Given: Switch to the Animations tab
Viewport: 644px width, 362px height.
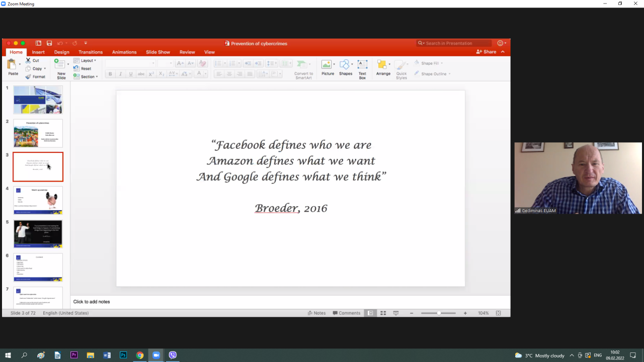Looking at the screenshot, I should [x=124, y=52].
